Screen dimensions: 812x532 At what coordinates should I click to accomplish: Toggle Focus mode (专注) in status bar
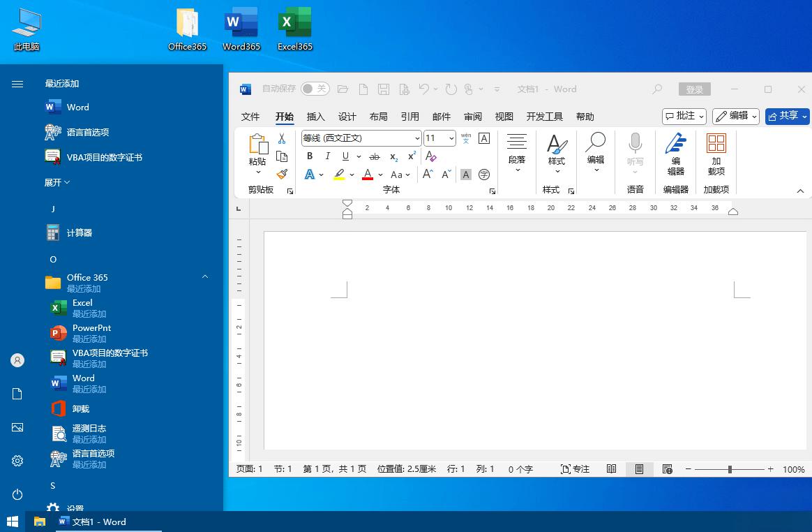(x=574, y=468)
